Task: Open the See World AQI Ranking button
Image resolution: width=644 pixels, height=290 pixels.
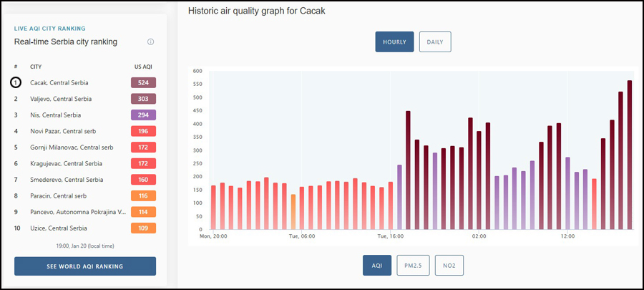Action: (x=85, y=266)
